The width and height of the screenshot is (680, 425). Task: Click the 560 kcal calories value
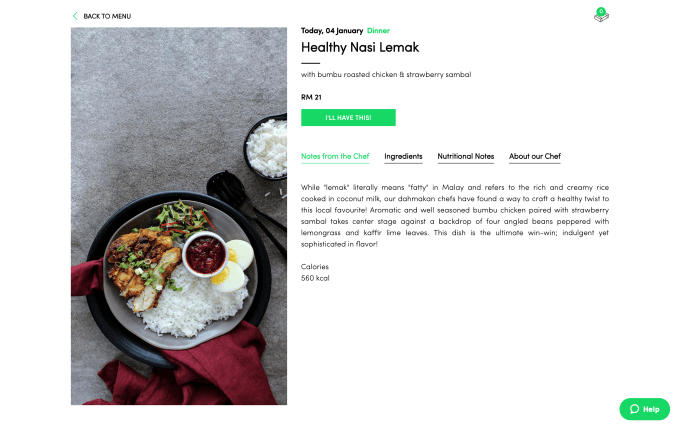[315, 278]
